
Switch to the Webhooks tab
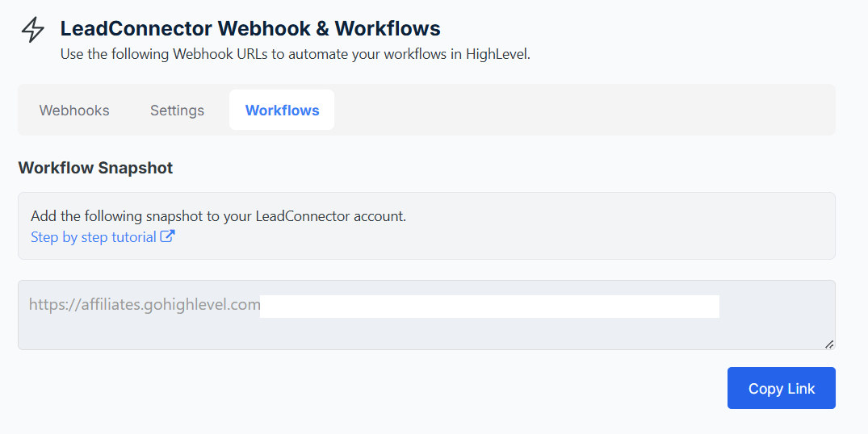tap(74, 111)
